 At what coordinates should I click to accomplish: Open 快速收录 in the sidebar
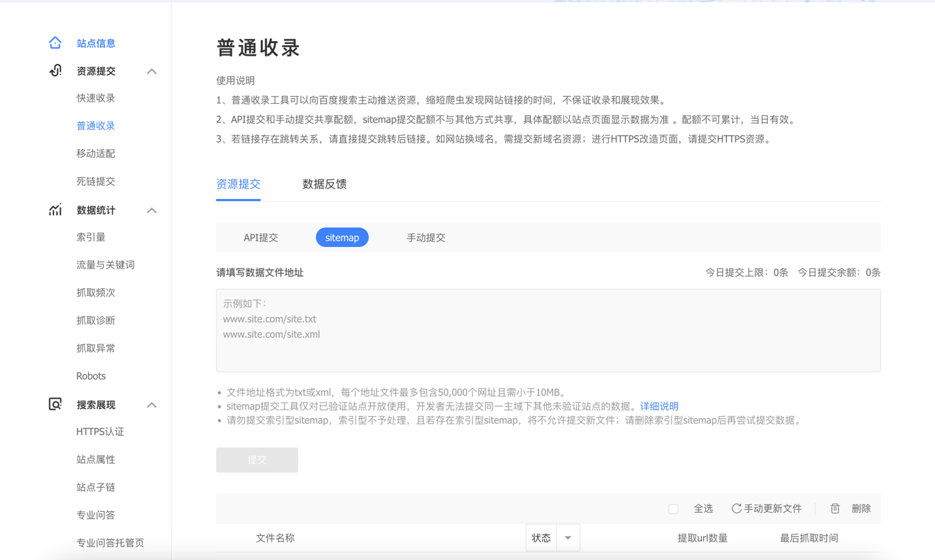96,98
